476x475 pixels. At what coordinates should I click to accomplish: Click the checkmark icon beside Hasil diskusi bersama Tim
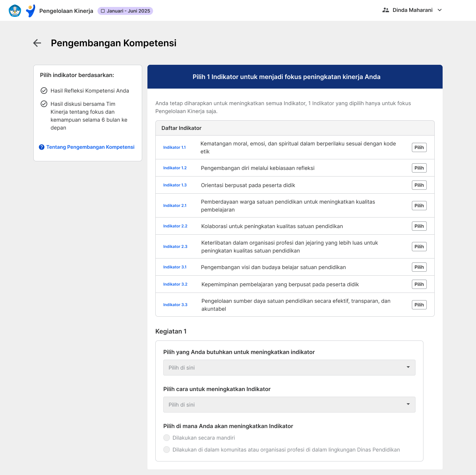(44, 104)
